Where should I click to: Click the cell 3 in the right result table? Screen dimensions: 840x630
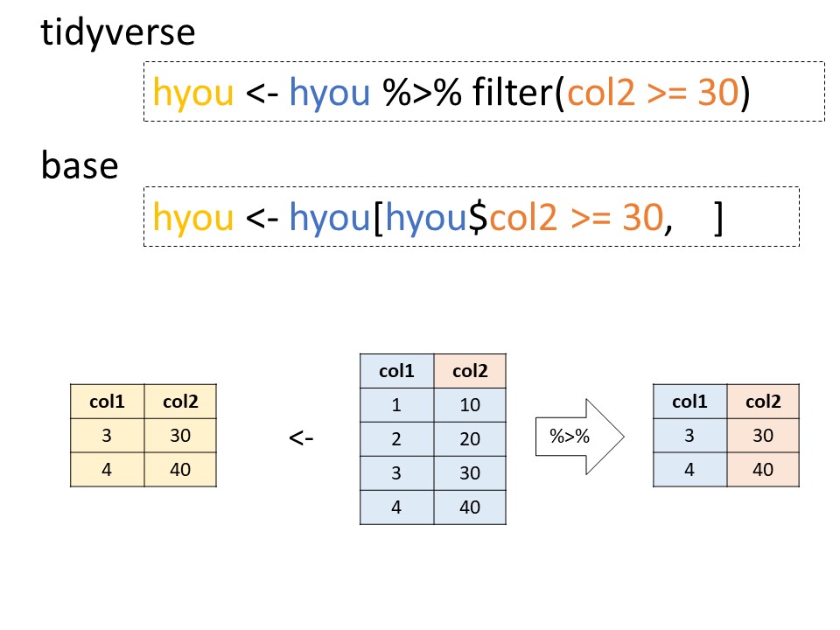coord(689,436)
